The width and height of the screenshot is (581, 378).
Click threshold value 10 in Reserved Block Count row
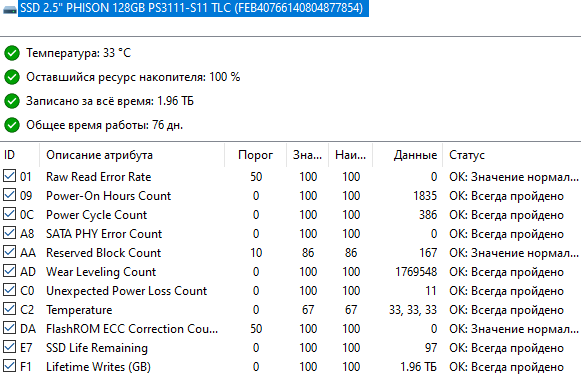pos(256,253)
